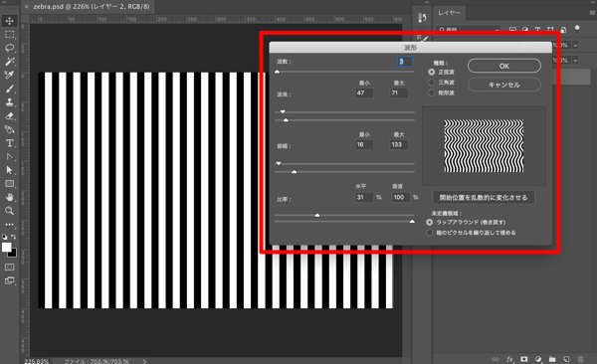Select the Brush tool

pyautogui.click(x=10, y=89)
